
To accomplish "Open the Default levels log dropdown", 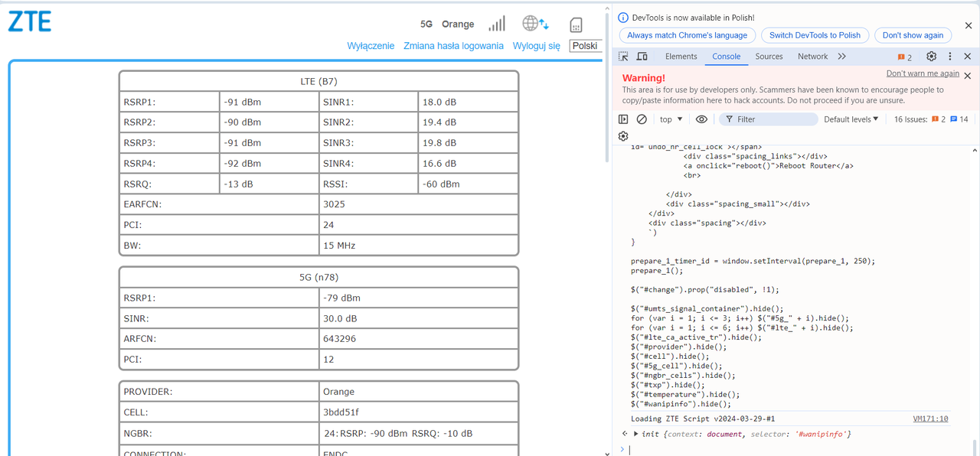I will point(851,119).
